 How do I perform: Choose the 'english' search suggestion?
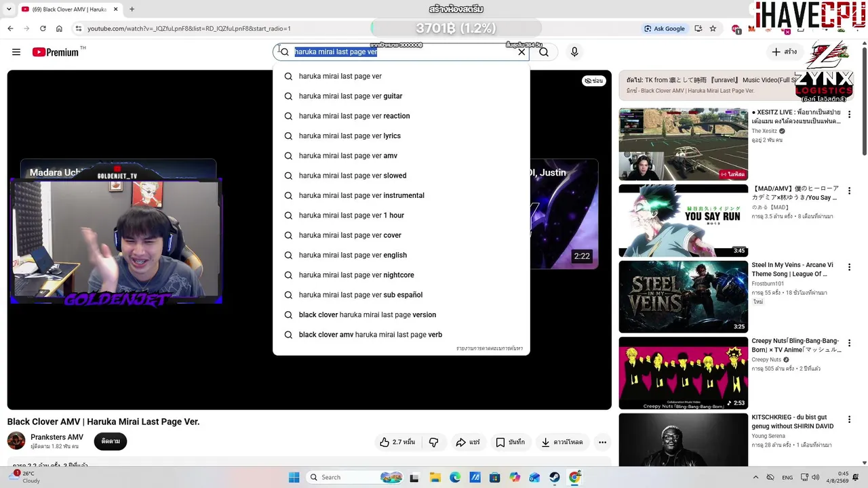click(401, 255)
